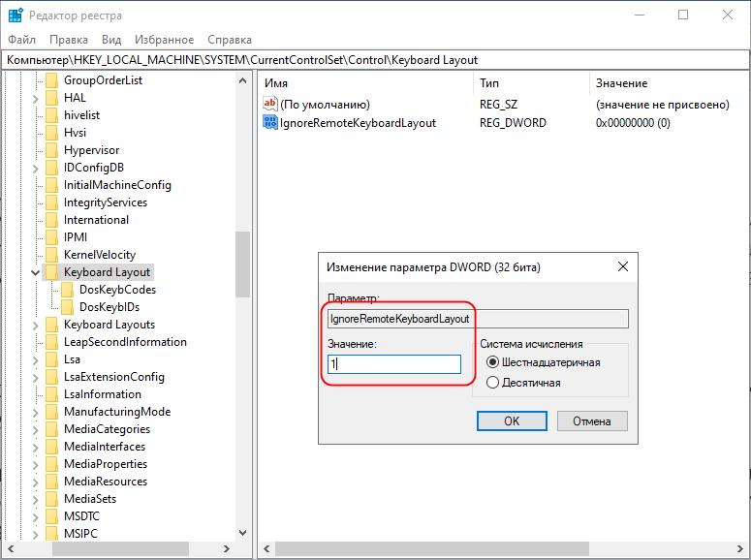The width and height of the screenshot is (751, 560).
Task: Open the Правка menu
Action: 69,40
